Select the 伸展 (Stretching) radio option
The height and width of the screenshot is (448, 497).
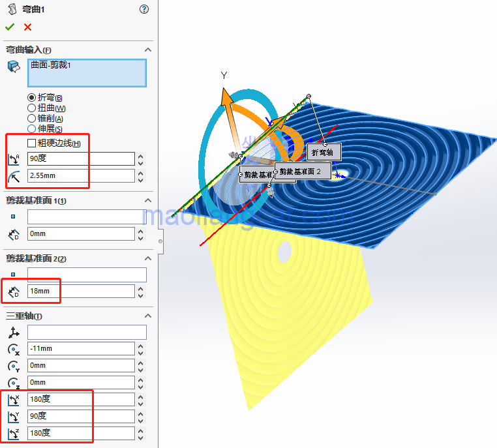pyautogui.click(x=31, y=128)
